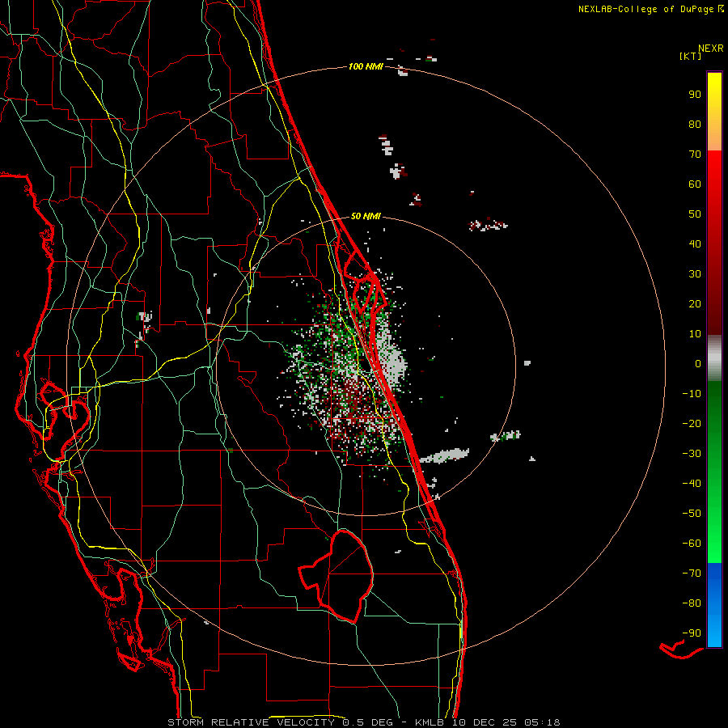Click the -20 value on the velocity scale
The height and width of the screenshot is (728, 728).
tap(692, 424)
